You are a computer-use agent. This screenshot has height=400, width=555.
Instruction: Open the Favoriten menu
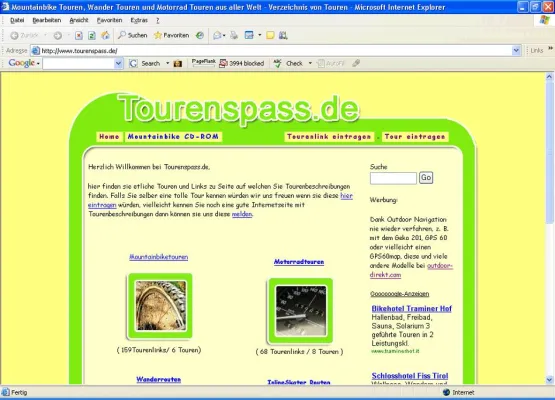[109, 20]
